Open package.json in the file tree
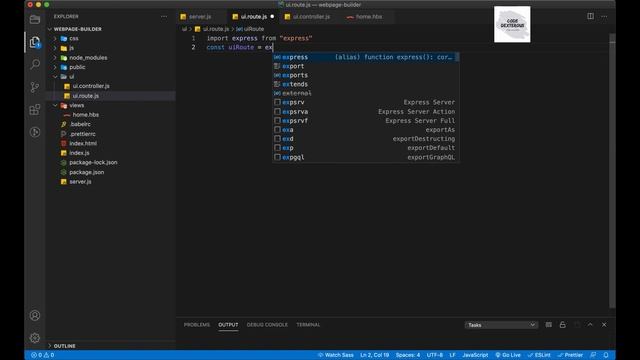Viewport: 640px width, 360px height. (x=87, y=172)
